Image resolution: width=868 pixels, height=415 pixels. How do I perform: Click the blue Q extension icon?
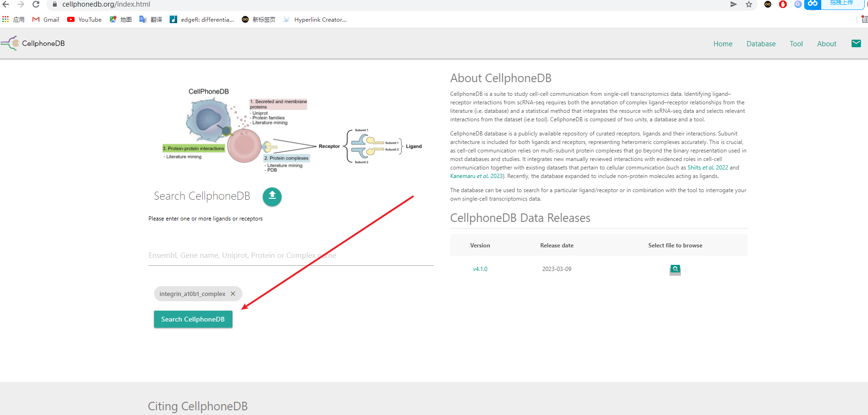(798, 4)
